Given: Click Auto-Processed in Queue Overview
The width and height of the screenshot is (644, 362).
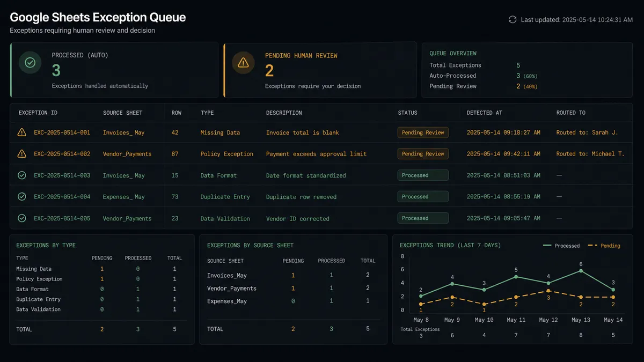Looking at the screenshot, I should pos(453,76).
